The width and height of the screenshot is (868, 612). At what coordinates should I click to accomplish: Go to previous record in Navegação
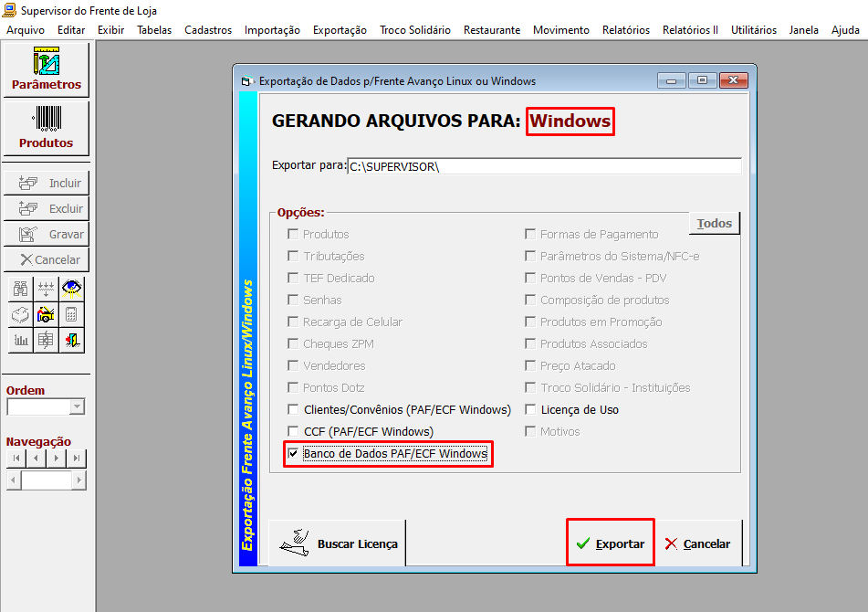pos(36,458)
